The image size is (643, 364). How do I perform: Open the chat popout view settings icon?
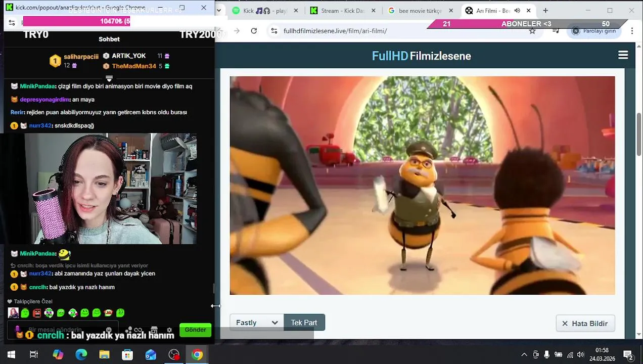(x=12, y=22)
